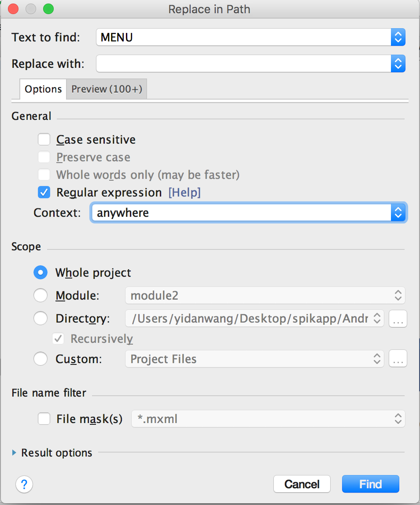Select the Directory scope radio button

click(x=41, y=318)
